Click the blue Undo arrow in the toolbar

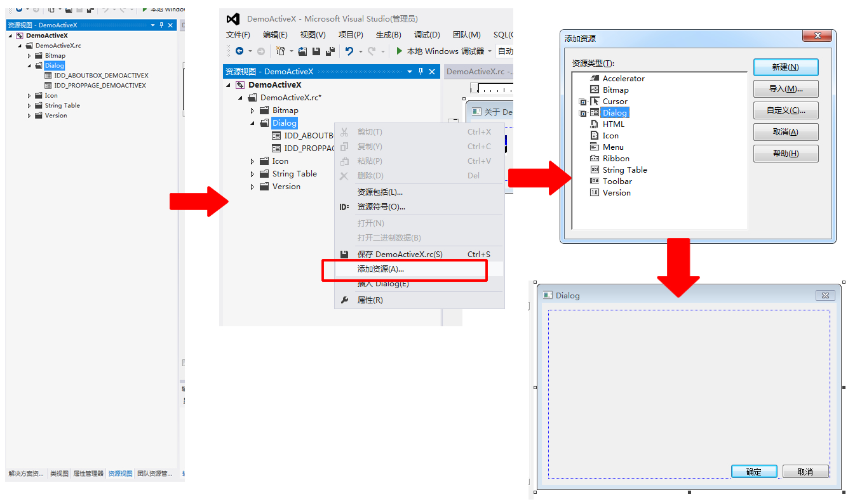tap(349, 51)
